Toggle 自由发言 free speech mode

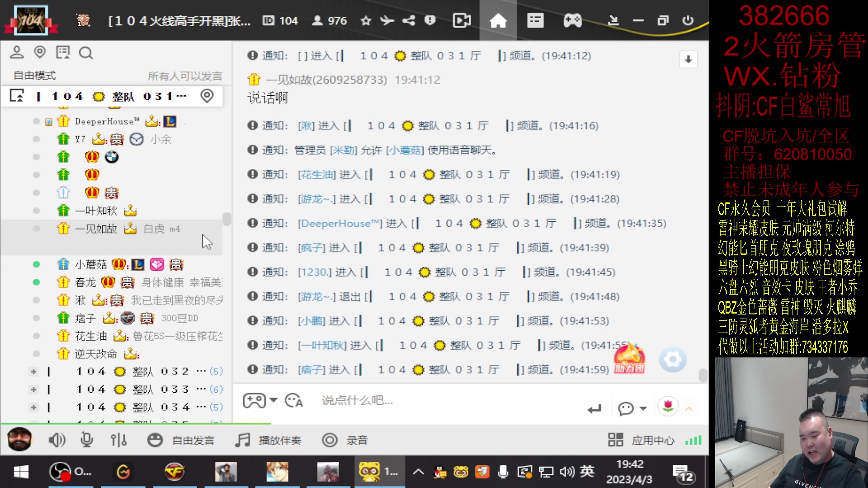click(181, 440)
